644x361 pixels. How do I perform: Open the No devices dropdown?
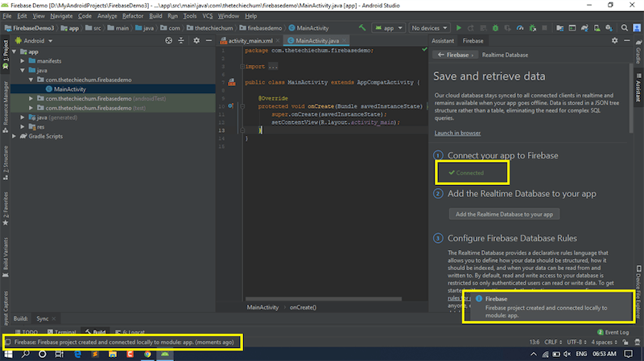(x=430, y=27)
